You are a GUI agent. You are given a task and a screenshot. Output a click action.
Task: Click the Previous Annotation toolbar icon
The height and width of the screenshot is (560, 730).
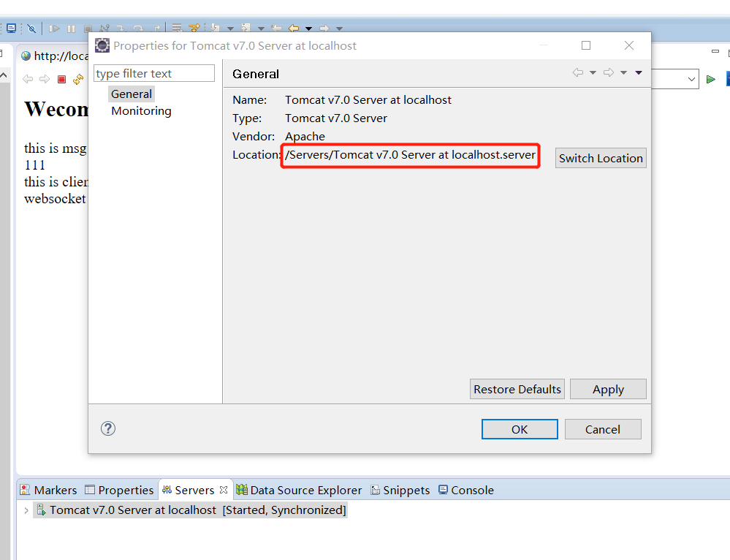point(246,29)
